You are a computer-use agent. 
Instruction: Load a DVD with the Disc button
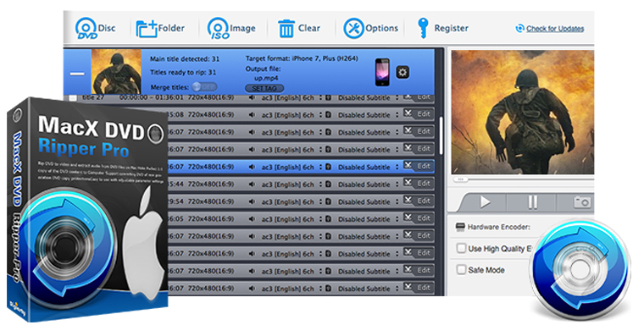point(95,28)
